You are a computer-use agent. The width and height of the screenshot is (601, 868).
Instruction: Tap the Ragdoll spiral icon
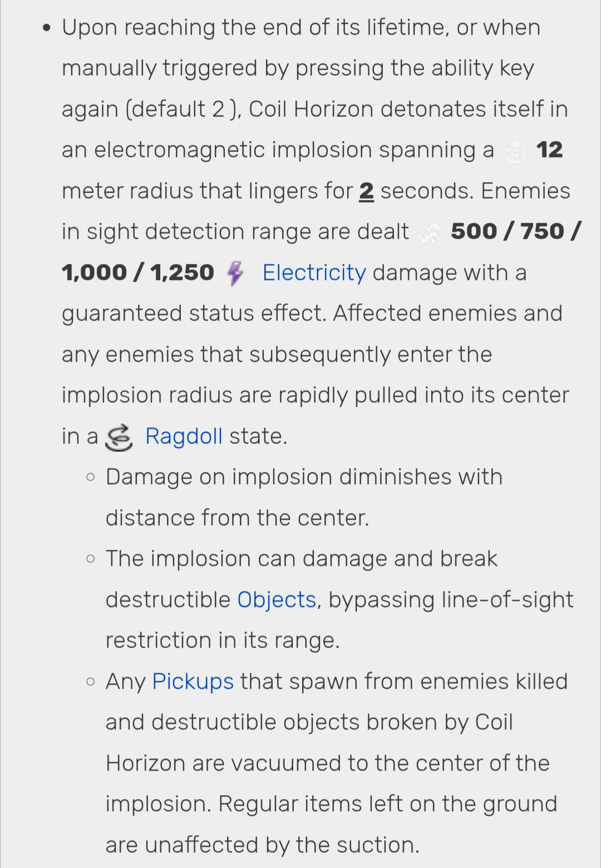coord(120,437)
